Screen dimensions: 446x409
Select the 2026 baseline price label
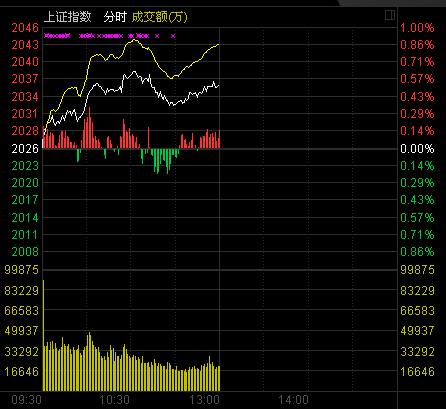[x=25, y=149]
